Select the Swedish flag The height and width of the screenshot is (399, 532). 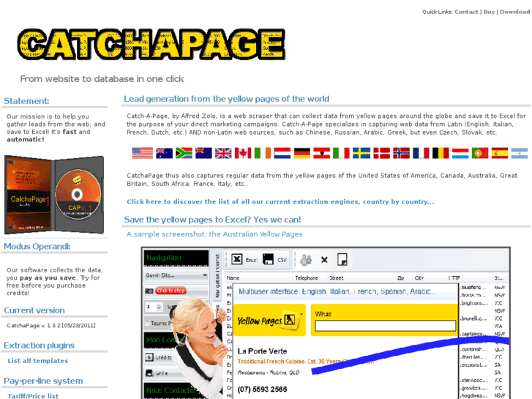click(361, 153)
